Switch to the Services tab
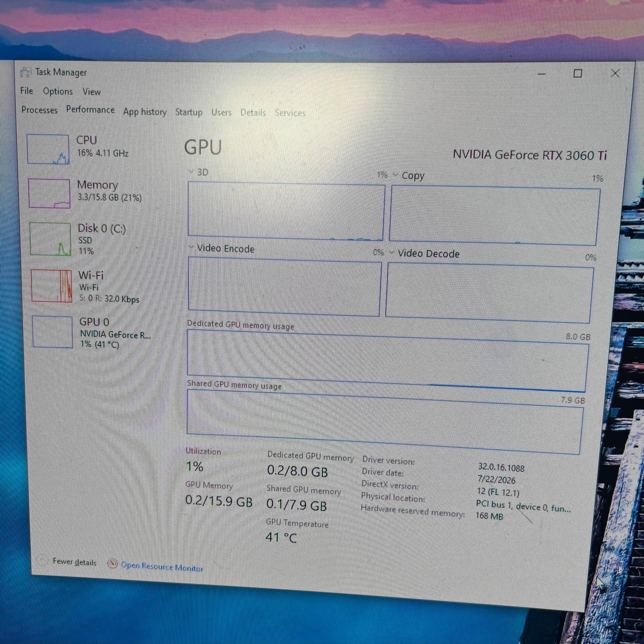 pos(290,113)
